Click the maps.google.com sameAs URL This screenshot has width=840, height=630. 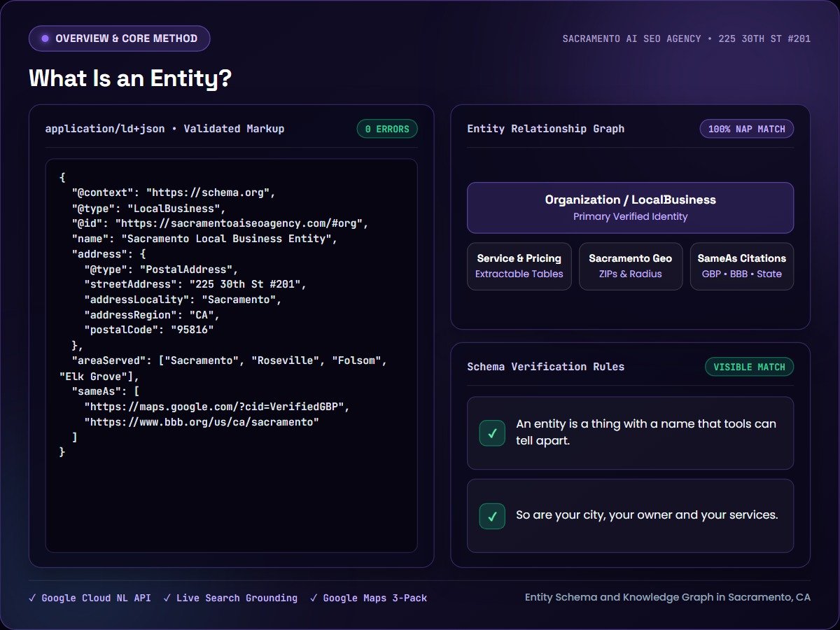[x=217, y=407]
